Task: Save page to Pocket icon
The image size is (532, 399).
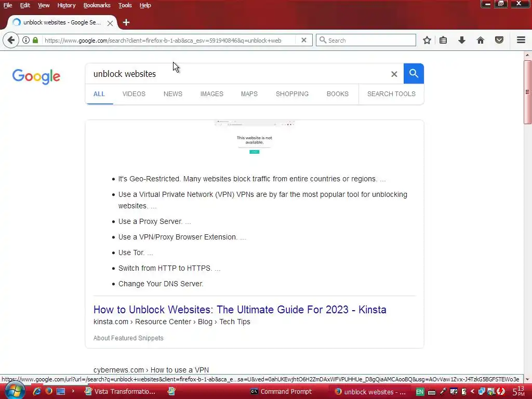Action: tap(499, 41)
